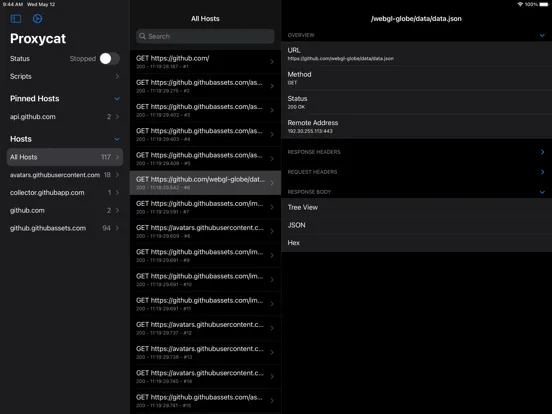
Task: Click the Search field in All Hosts
Action: (205, 36)
